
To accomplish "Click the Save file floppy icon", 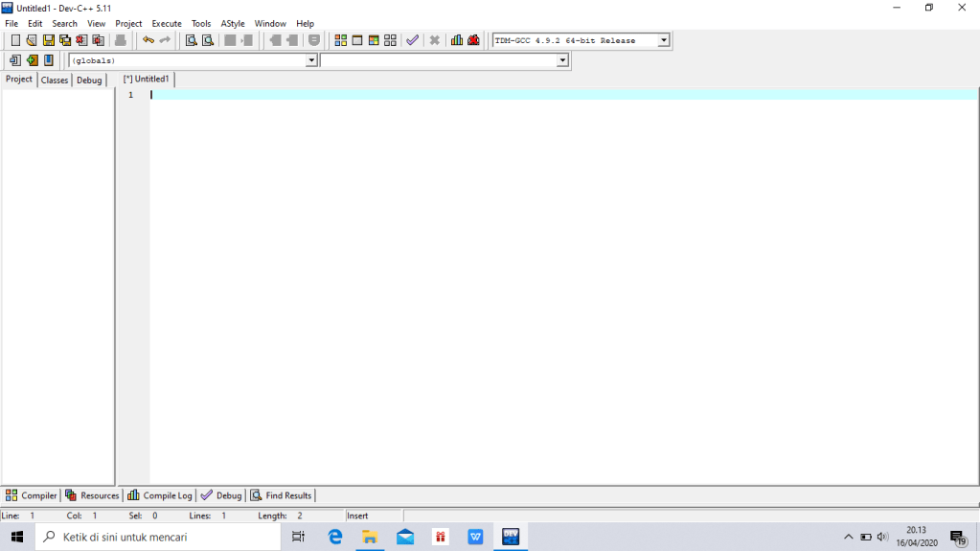I will [48, 40].
